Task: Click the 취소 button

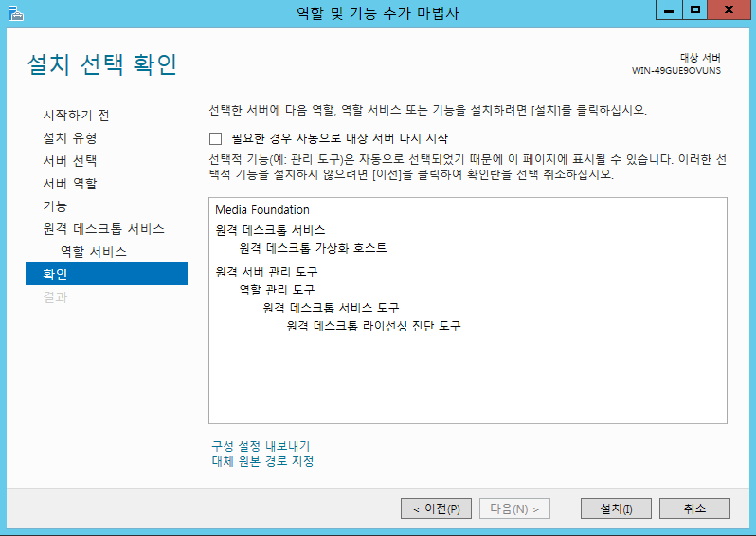Action: pos(694,509)
